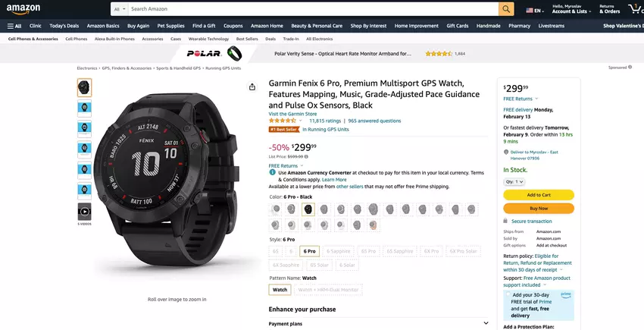
Task: Click the share icon above product image
Action: (252, 86)
